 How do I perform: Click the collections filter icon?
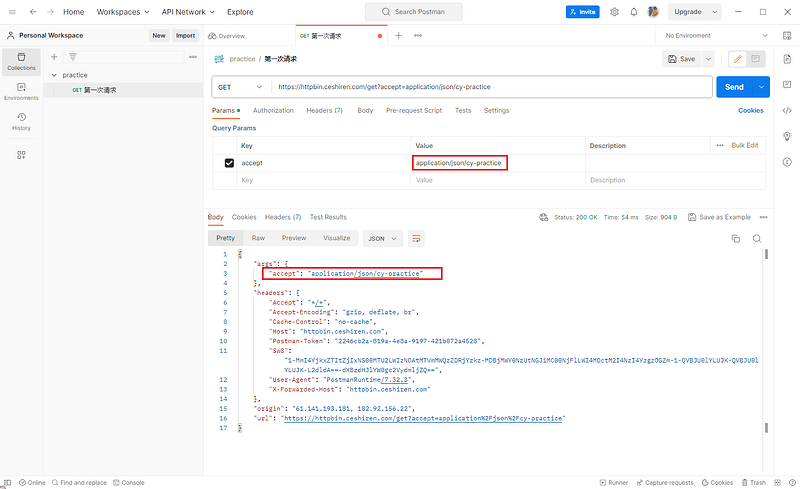point(73,57)
